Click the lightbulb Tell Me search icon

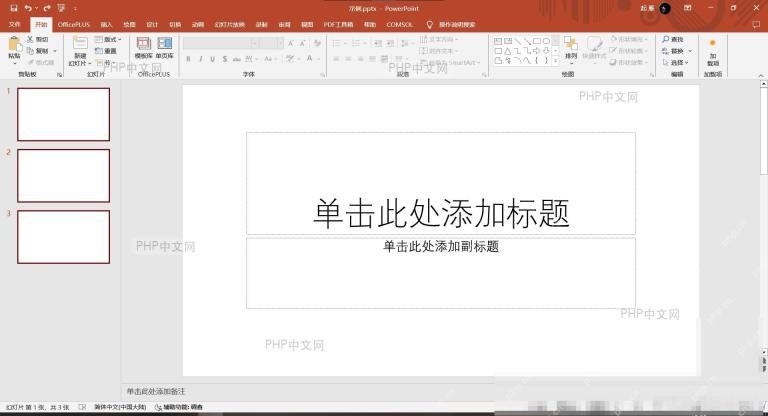click(x=430, y=24)
